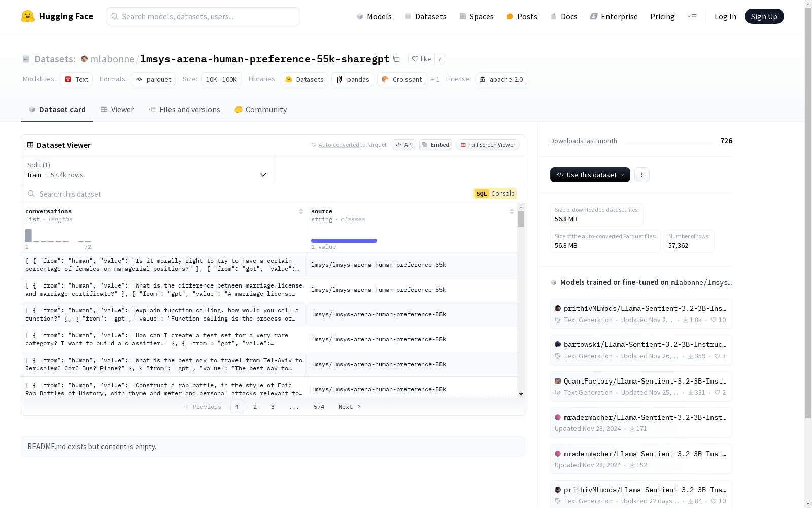Expand the Use this dataset dropdown
Image resolution: width=812 pixels, height=508 pixels.
pyautogui.click(x=590, y=175)
